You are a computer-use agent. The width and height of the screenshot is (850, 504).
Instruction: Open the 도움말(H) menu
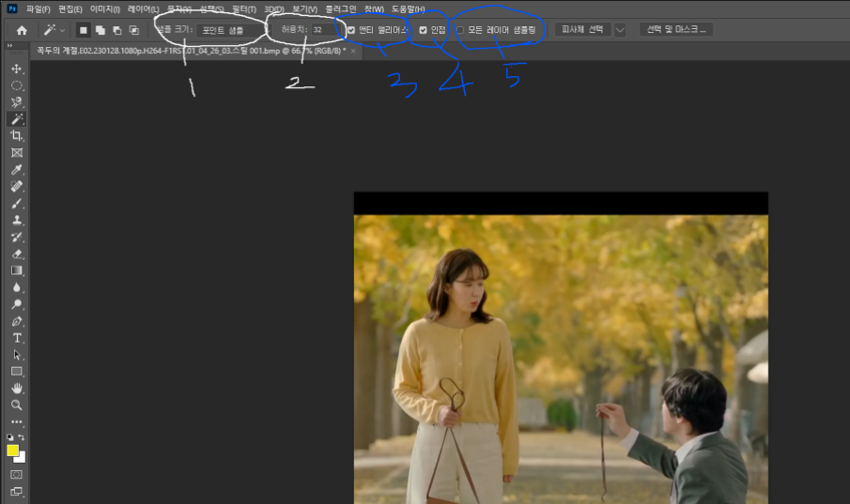coord(409,9)
